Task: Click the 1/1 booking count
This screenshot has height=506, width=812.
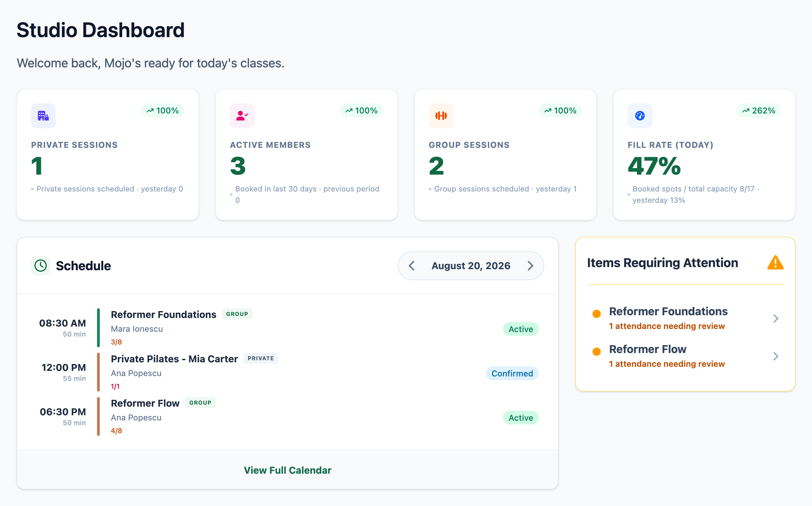Action: 115,386
